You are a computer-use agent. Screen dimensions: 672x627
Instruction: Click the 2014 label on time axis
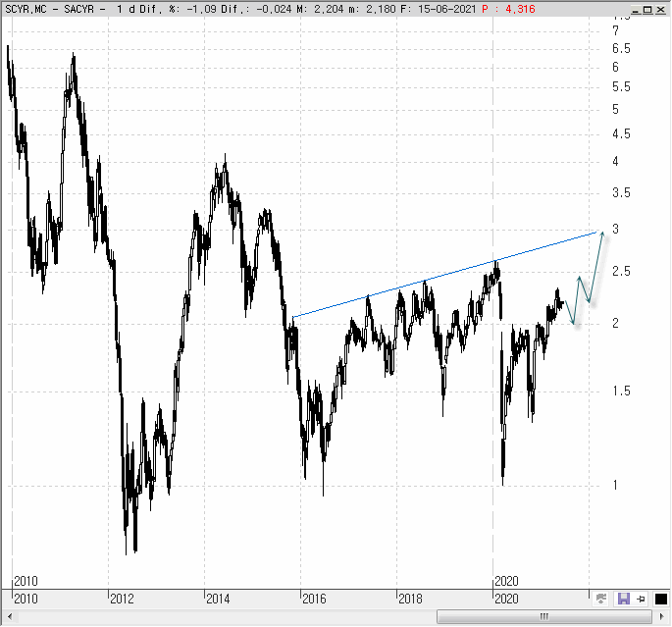pyautogui.click(x=218, y=599)
